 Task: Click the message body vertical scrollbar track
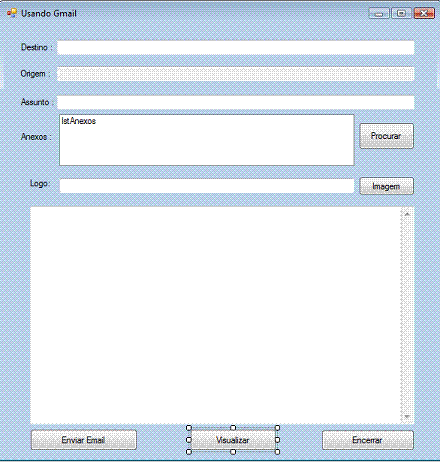coord(407,315)
